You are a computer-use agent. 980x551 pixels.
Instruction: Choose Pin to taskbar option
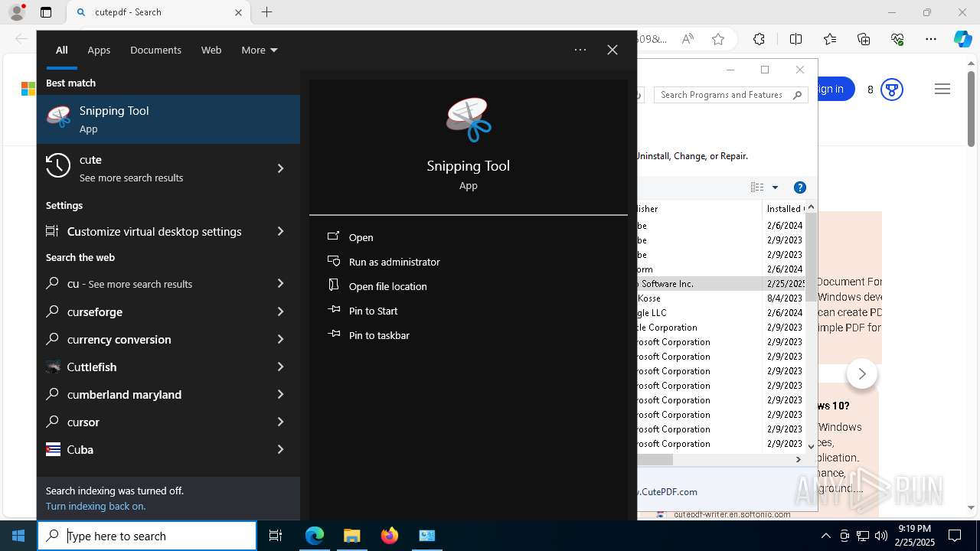click(379, 335)
